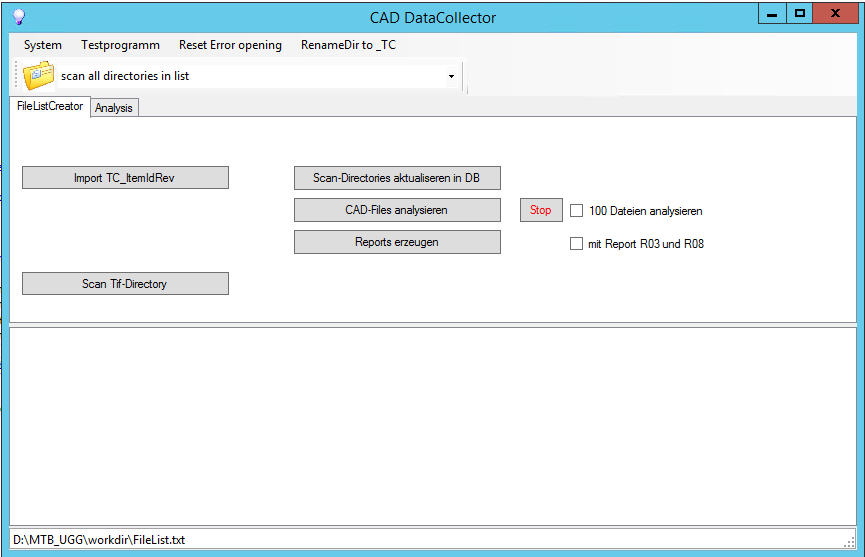Click the 'Reports erzeugen' button
This screenshot has height=557, width=865.
(x=397, y=242)
